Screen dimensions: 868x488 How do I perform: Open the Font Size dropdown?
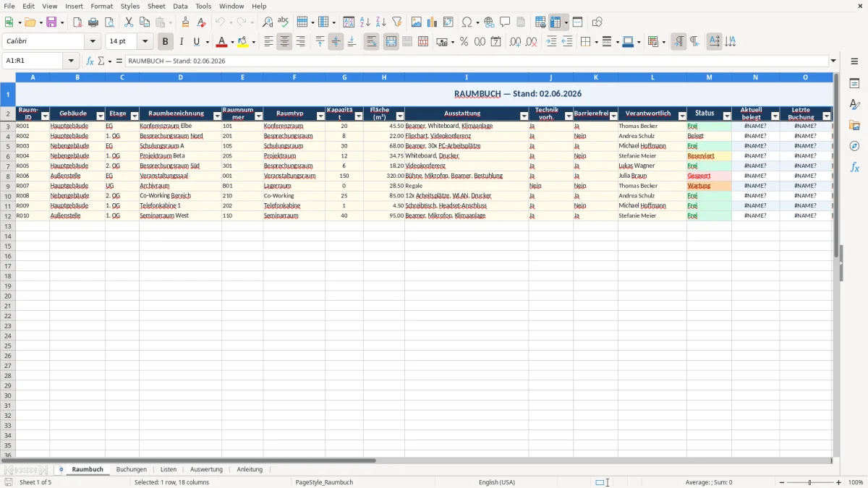click(x=145, y=42)
